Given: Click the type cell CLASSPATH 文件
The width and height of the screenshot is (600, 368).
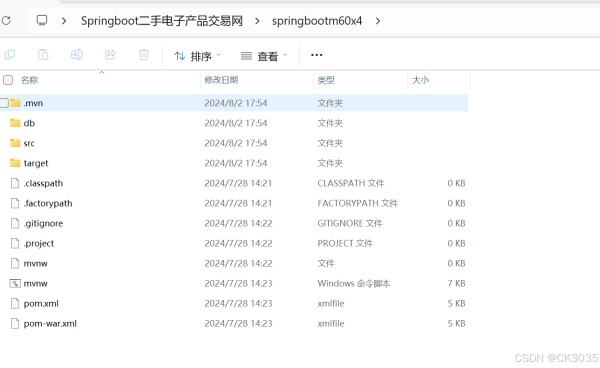Looking at the screenshot, I should (351, 183).
